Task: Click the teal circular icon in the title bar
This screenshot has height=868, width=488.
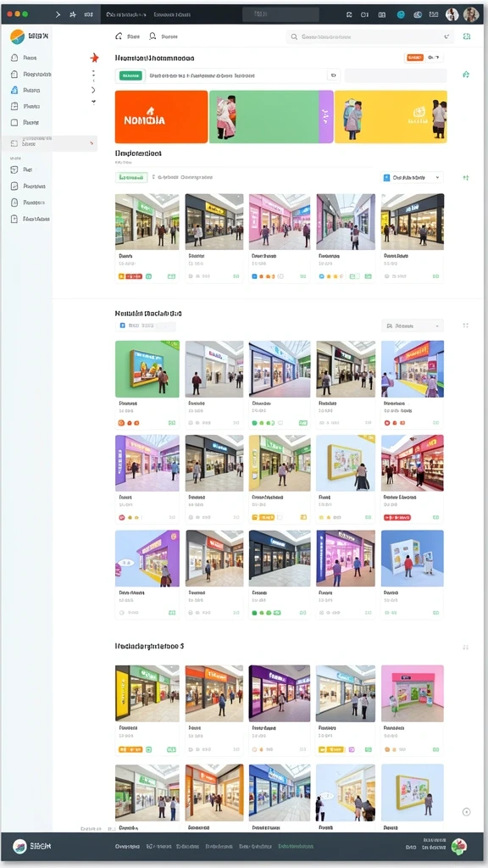Action: (401, 15)
